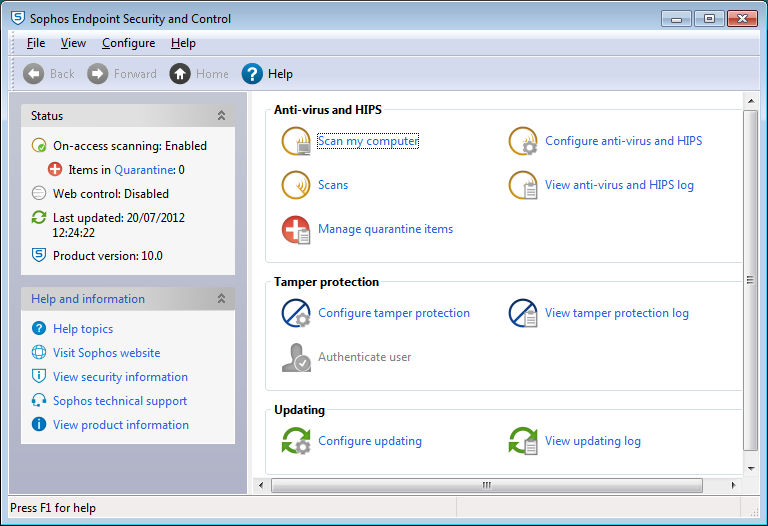Click the Web control disabled icon
Viewport: 768px width, 526px height.
pyautogui.click(x=39, y=193)
